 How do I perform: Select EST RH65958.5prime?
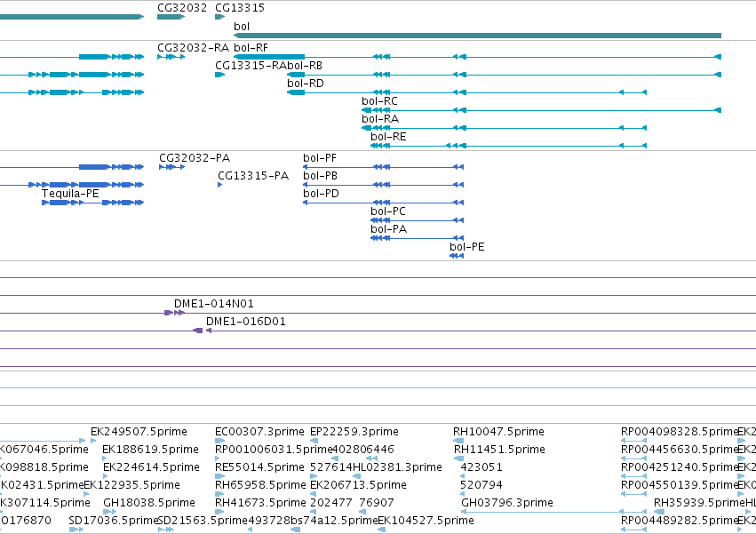[x=260, y=485]
